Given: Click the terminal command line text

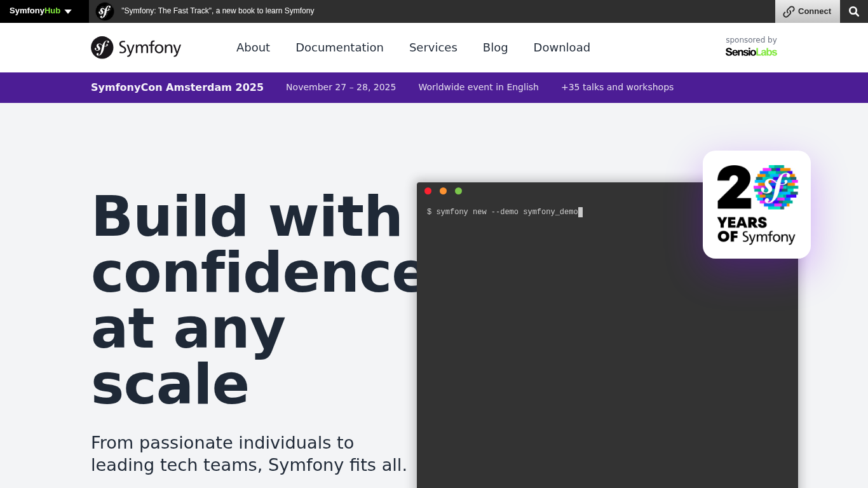Looking at the screenshot, I should [503, 212].
